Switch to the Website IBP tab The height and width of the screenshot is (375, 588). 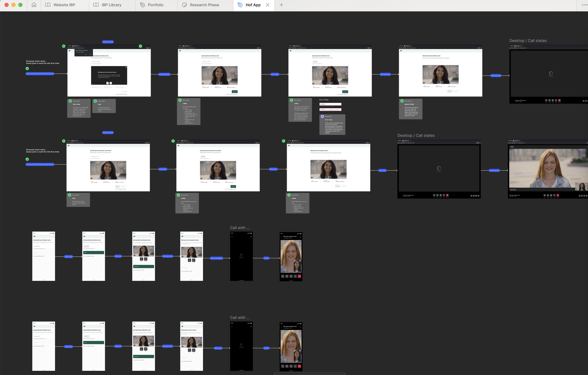click(65, 5)
